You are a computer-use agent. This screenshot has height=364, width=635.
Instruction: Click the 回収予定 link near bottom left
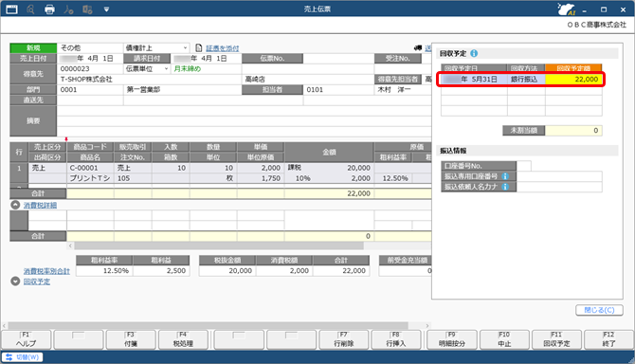pos(37,282)
